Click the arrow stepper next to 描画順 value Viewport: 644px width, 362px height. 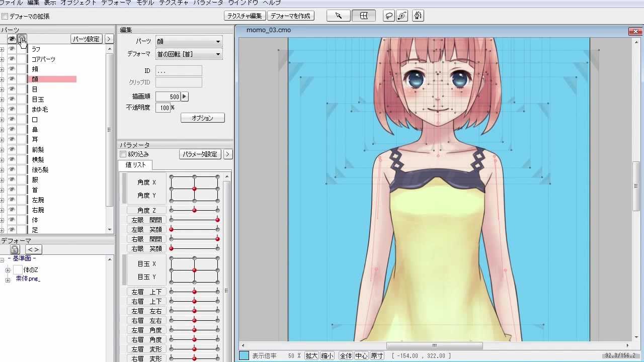point(185,97)
